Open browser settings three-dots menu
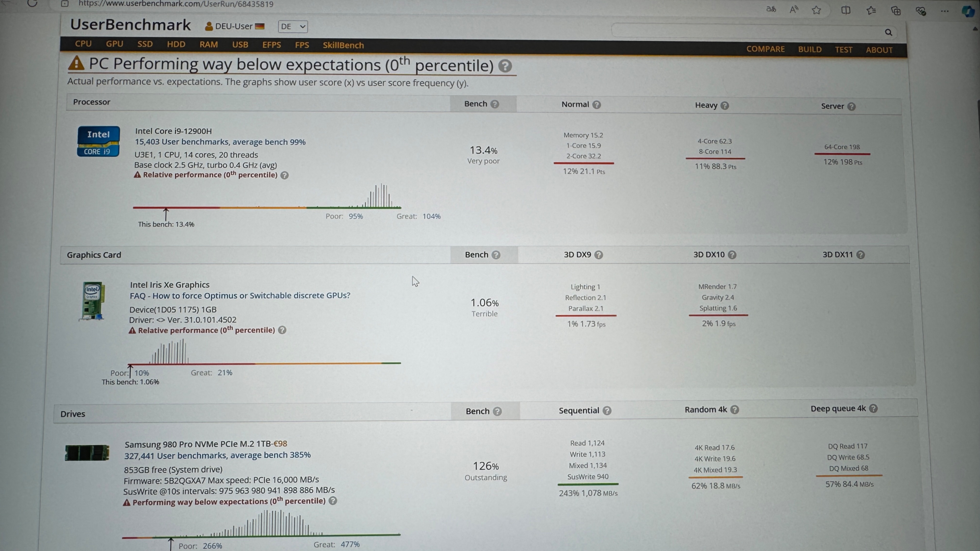The image size is (980, 551). point(945,11)
